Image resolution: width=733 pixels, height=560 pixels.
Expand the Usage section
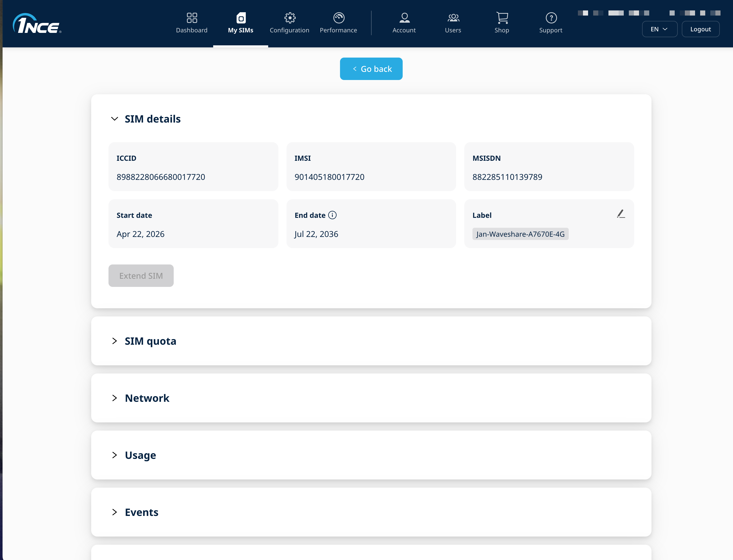coord(115,455)
